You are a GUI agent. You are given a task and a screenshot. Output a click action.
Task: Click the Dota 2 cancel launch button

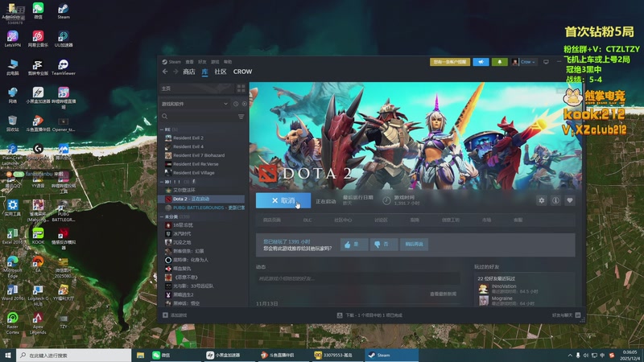(x=283, y=200)
